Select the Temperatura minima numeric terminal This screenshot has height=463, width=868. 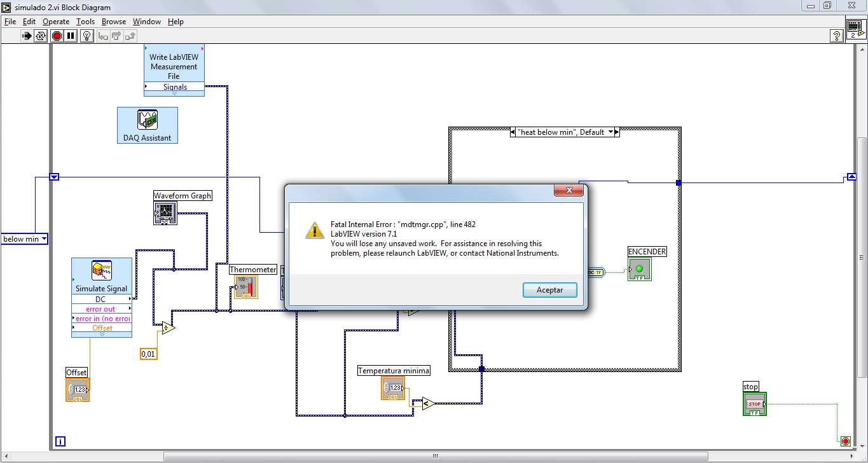(393, 388)
